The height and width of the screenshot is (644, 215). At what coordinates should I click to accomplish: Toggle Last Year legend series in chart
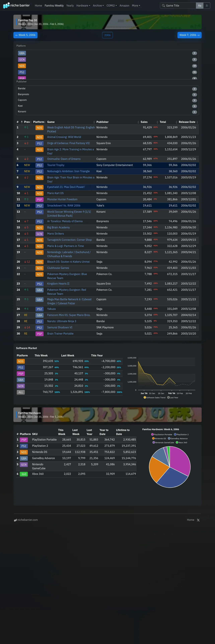pos(173,398)
